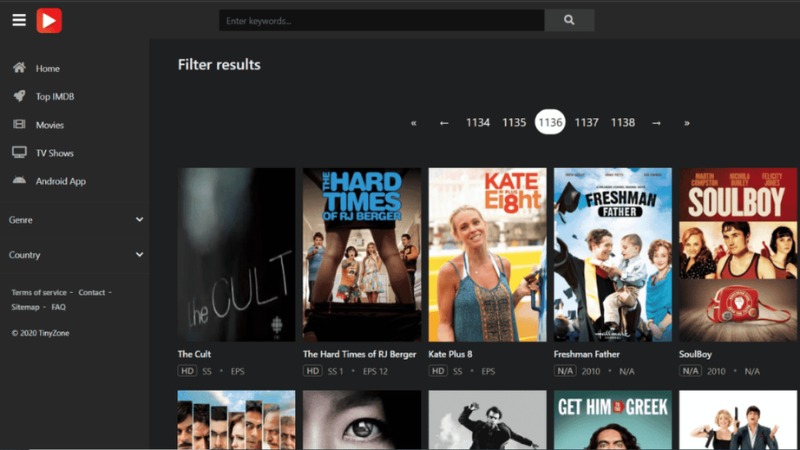Go to next page right arrow
The height and width of the screenshot is (450, 800).
point(656,123)
